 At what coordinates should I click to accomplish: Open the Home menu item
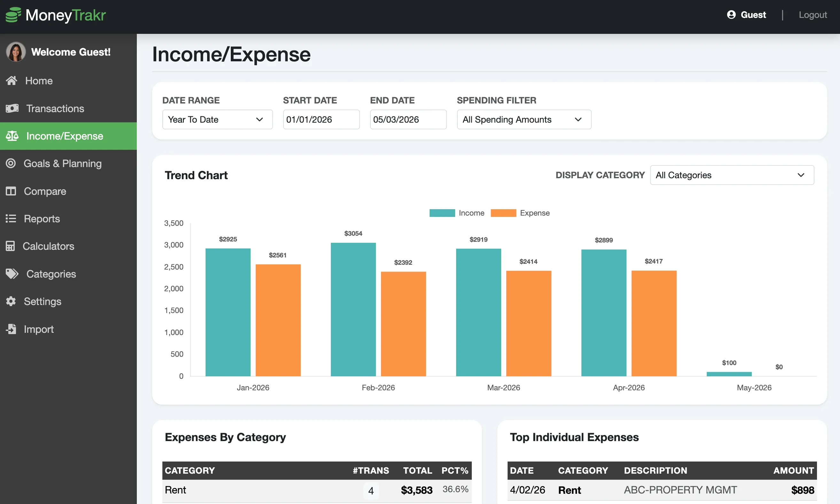pyautogui.click(x=68, y=81)
